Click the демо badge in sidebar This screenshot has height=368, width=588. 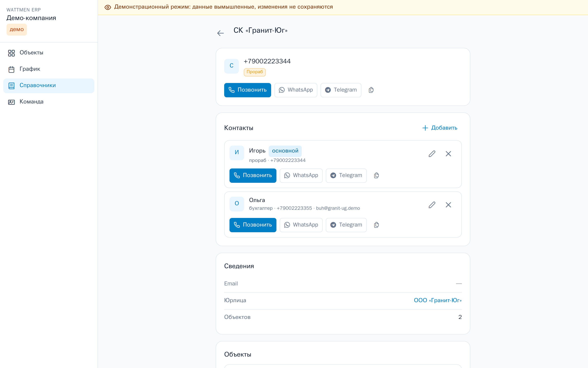pos(17,30)
